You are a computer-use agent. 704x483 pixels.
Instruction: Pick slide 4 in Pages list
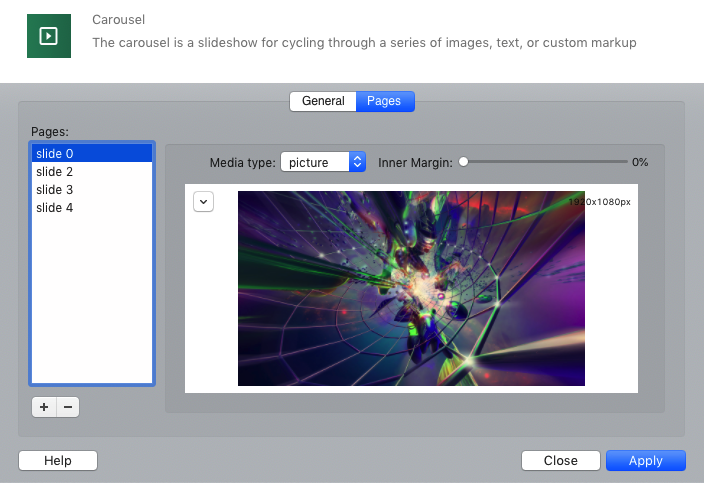[x=91, y=208]
